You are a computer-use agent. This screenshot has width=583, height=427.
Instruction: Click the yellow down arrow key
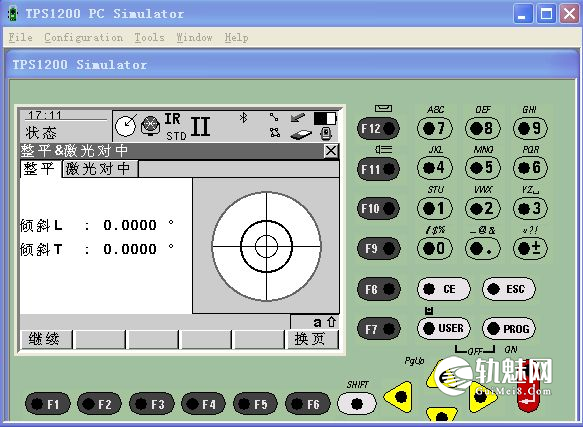click(441, 415)
